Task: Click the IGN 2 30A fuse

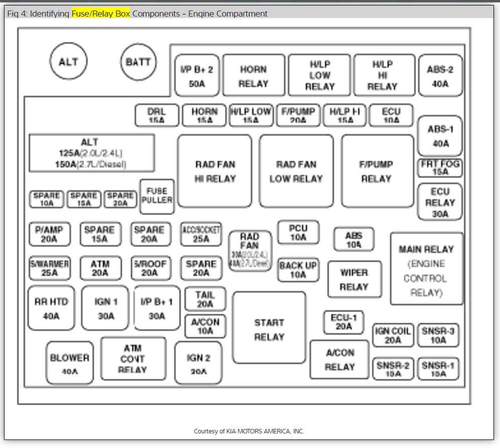Action: 198,363
